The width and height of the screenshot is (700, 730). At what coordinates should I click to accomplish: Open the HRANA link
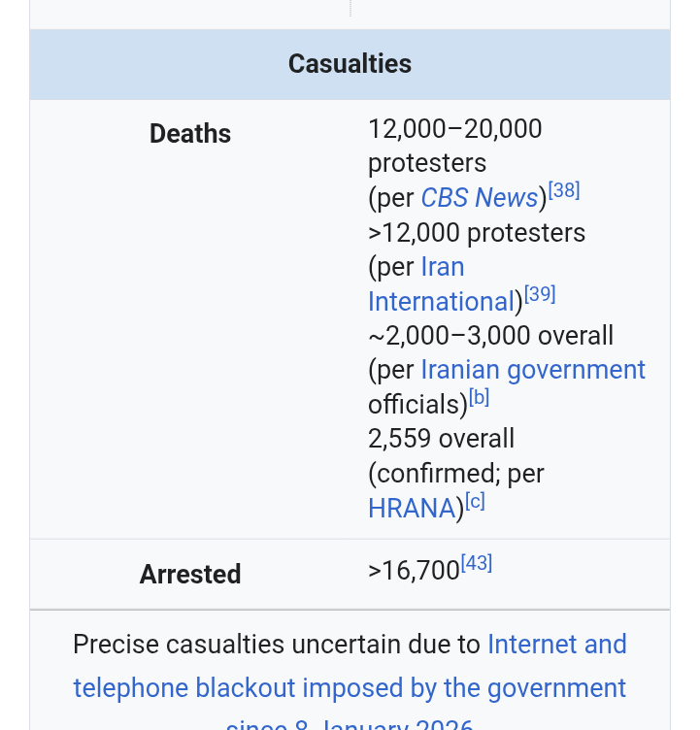pos(412,508)
